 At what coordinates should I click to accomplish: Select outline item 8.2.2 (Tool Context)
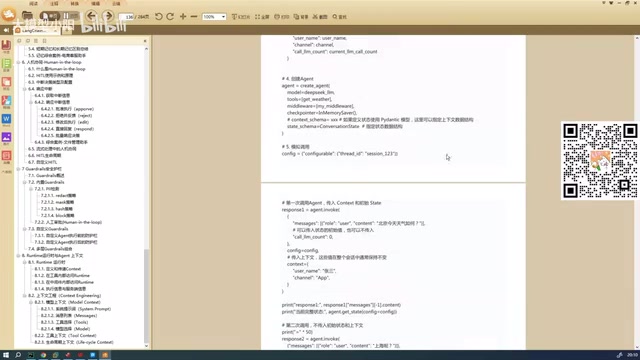coord(66,336)
